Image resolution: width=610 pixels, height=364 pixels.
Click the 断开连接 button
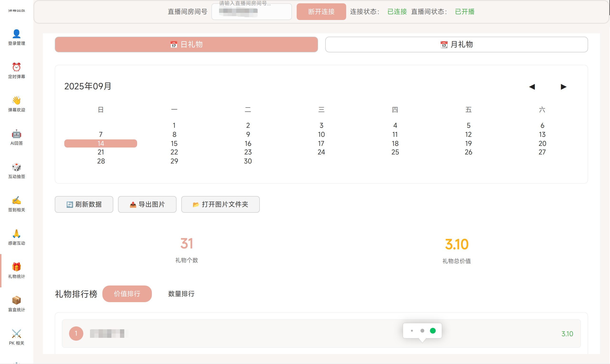click(x=321, y=11)
